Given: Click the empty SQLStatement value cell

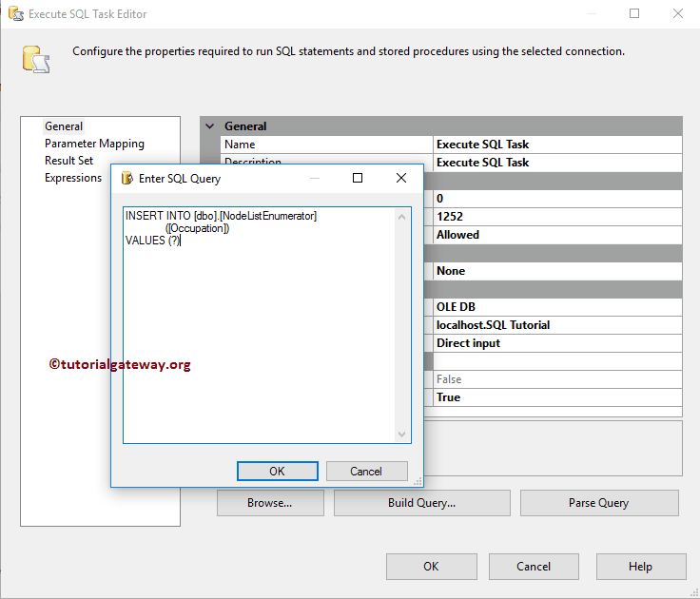Looking at the screenshot, I should pyautogui.click(x=557, y=361).
